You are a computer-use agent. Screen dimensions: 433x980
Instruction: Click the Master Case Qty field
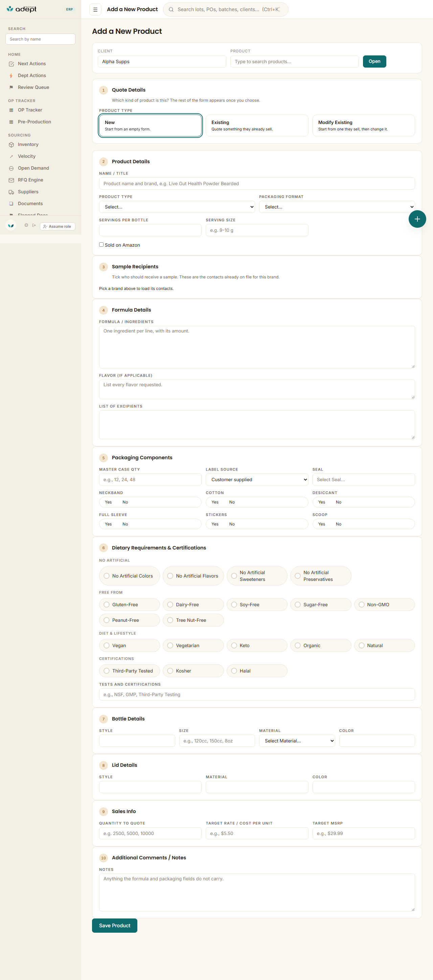click(x=150, y=480)
